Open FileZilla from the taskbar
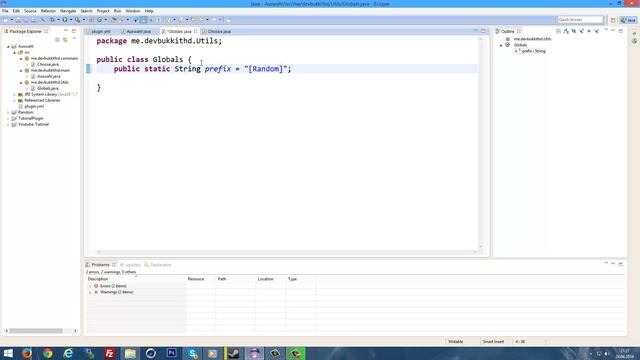The height and width of the screenshot is (360, 640). (110, 353)
